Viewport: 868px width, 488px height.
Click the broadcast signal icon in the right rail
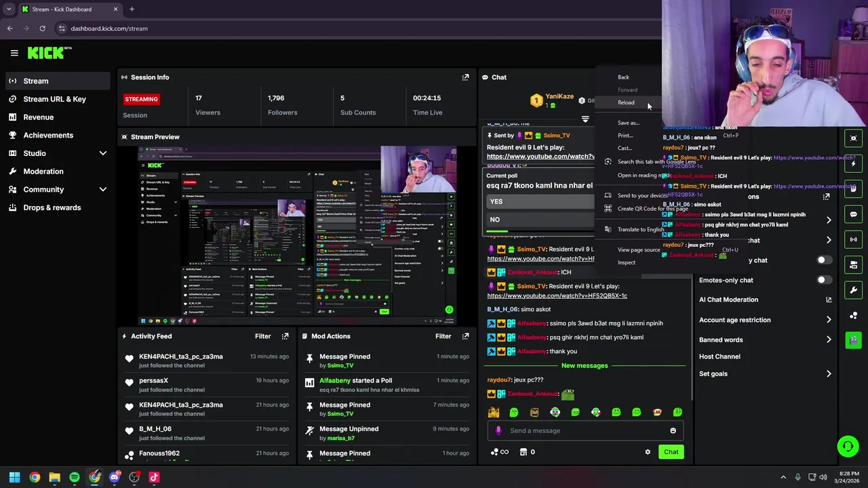(853, 239)
